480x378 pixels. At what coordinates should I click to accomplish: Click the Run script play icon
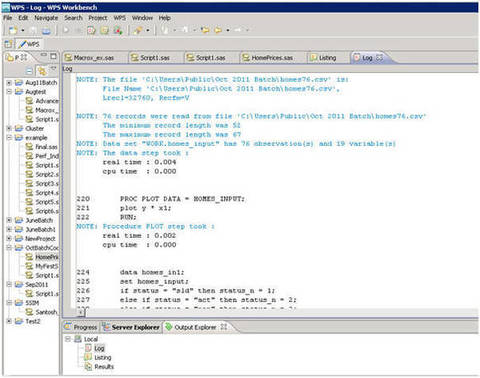[x=66, y=30]
